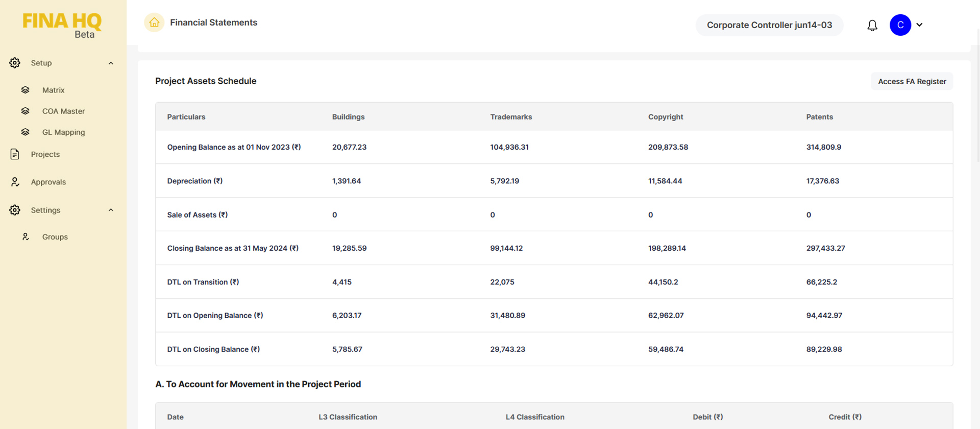Click the Matrix layers icon
980x429 pixels.
25,90
